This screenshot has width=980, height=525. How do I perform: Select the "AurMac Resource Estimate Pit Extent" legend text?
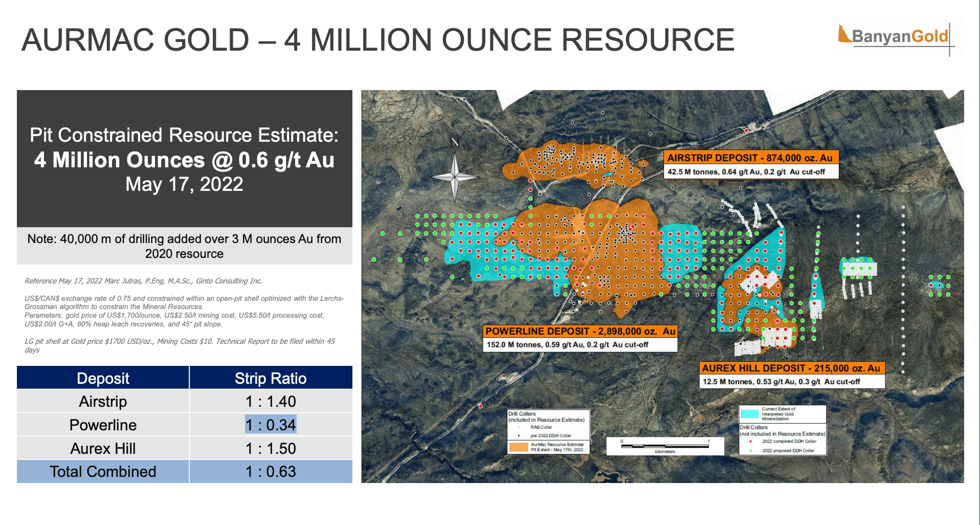557,447
